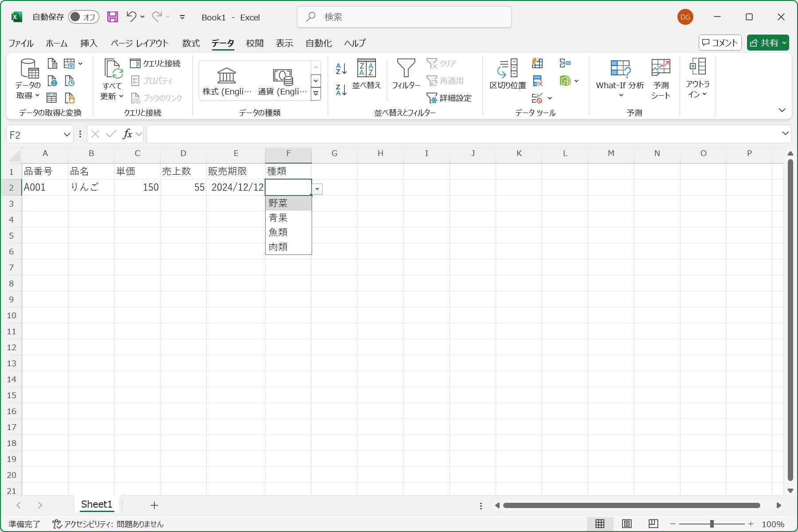This screenshot has height=532, width=798.
Task: Open the Recent Sources icon
Action: 70,81
